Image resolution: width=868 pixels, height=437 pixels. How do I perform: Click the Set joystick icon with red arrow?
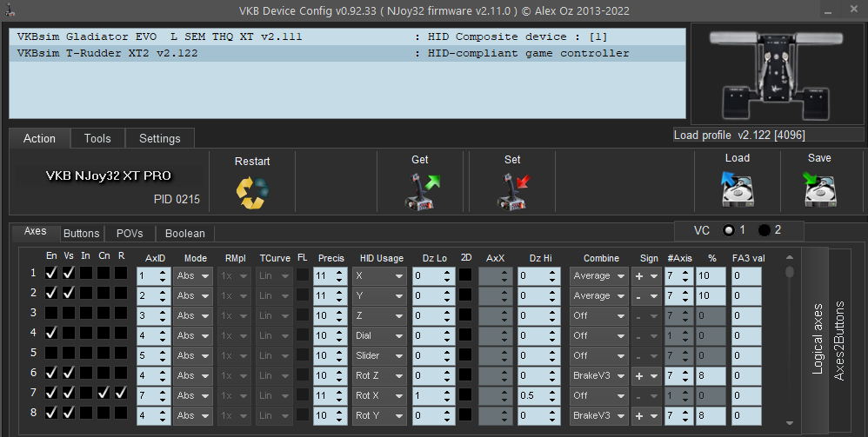[512, 191]
